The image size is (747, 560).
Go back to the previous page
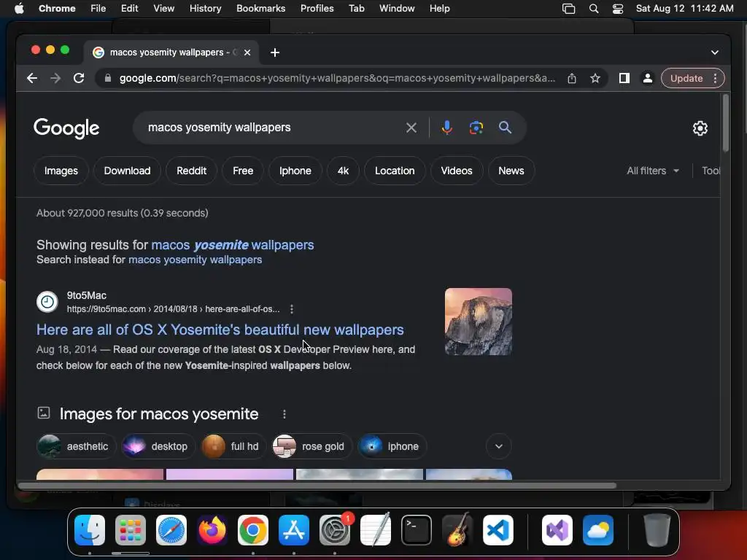tap(32, 78)
